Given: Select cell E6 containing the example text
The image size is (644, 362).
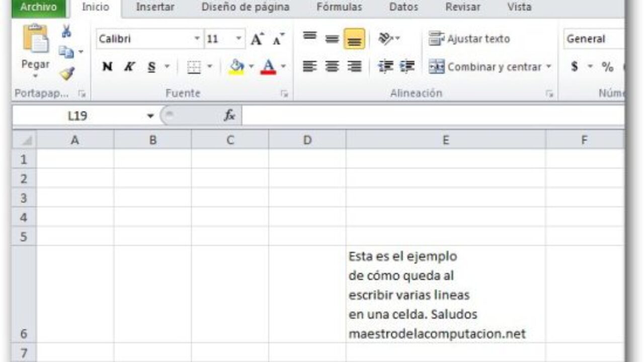Looking at the screenshot, I should (x=445, y=294).
